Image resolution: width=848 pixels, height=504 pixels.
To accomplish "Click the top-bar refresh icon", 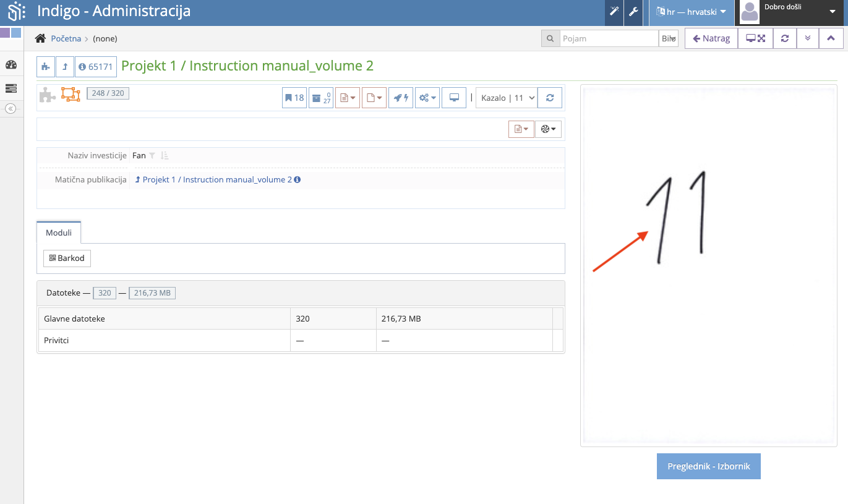I will click(x=785, y=38).
